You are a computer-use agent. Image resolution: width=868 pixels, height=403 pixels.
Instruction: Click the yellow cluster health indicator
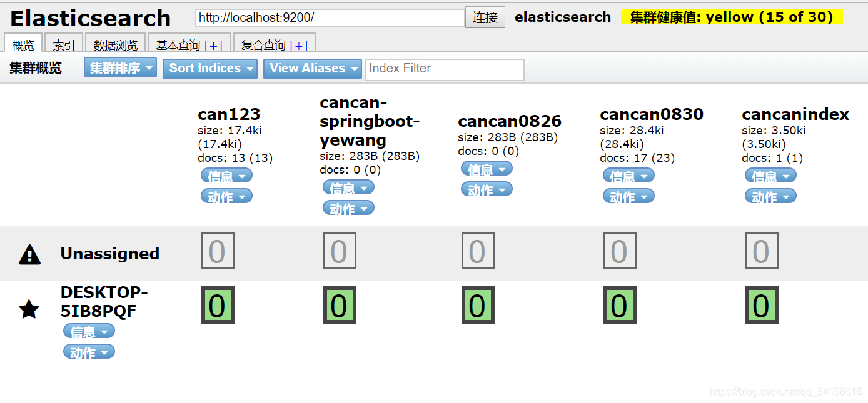click(x=732, y=17)
